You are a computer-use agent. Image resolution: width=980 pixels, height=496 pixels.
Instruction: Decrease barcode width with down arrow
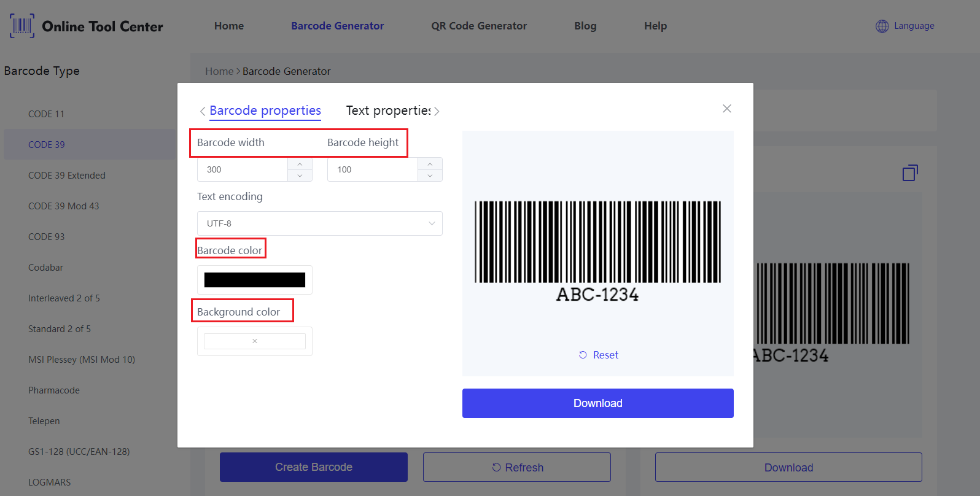point(300,176)
